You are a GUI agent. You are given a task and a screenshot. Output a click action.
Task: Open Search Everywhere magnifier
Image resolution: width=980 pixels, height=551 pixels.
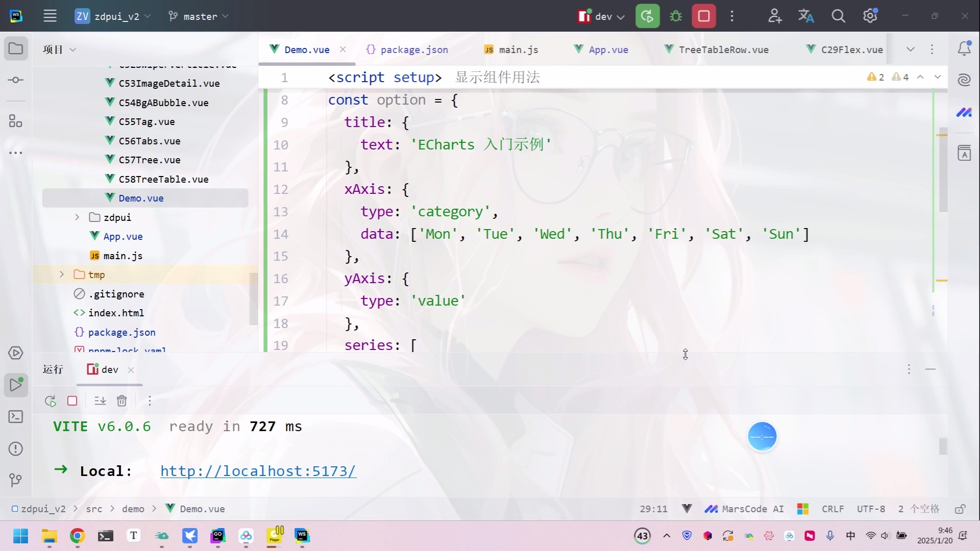(x=838, y=16)
